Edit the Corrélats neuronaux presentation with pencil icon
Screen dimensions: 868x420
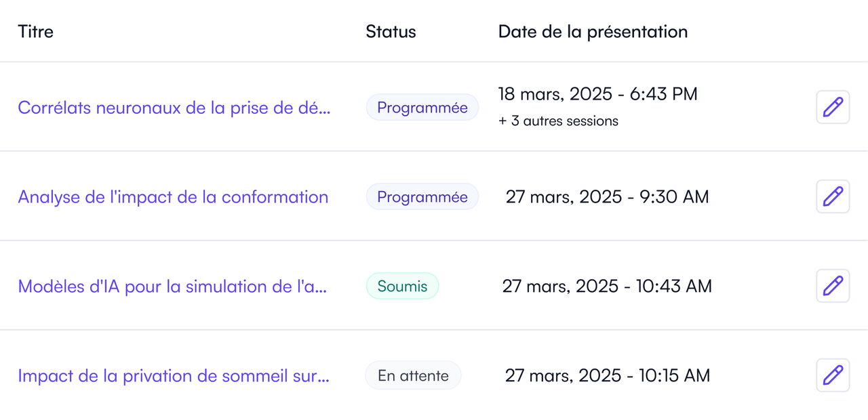click(x=833, y=107)
